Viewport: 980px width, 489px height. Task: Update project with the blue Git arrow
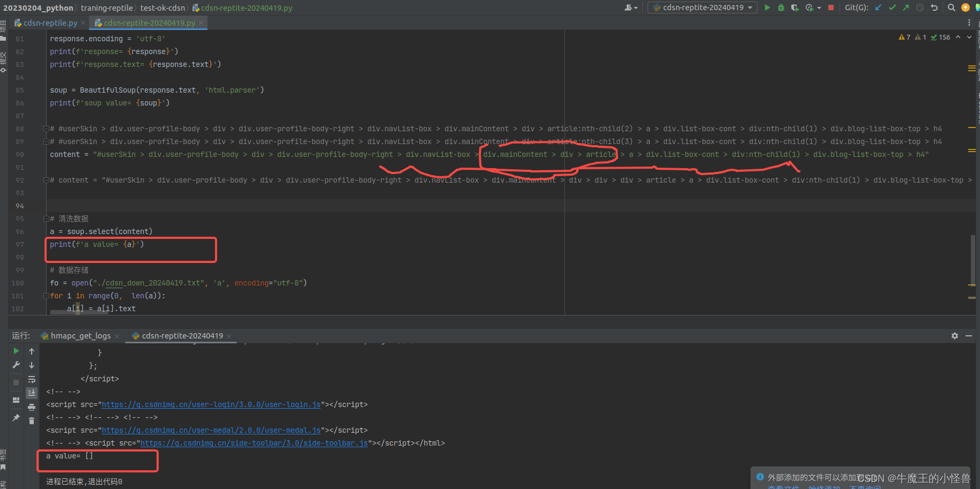click(x=878, y=7)
